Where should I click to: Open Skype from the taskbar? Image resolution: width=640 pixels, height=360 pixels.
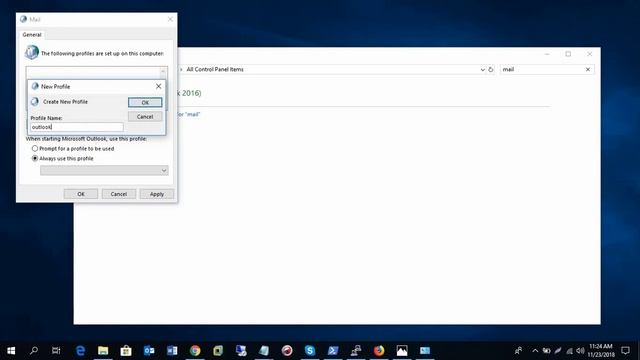[310, 351]
